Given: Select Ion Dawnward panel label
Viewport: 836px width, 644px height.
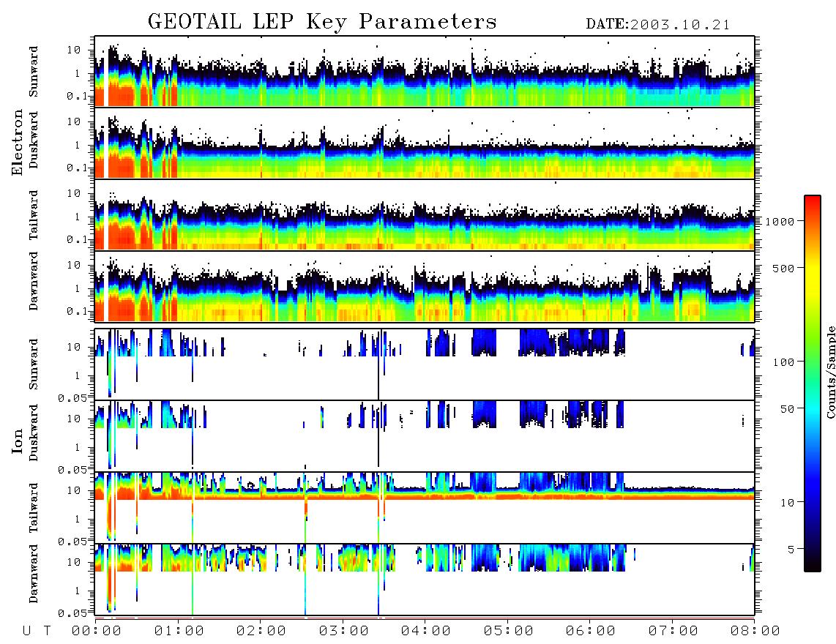Looking at the screenshot, I should [34, 574].
